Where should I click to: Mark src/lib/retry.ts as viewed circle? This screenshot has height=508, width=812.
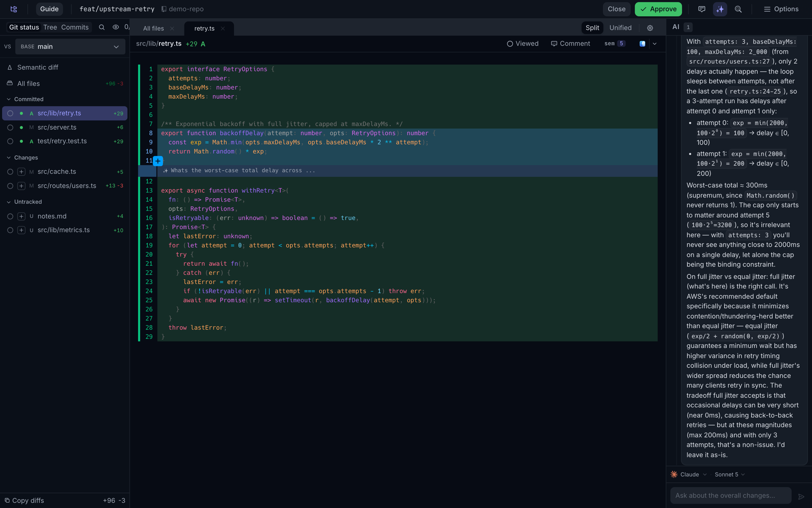(x=10, y=113)
